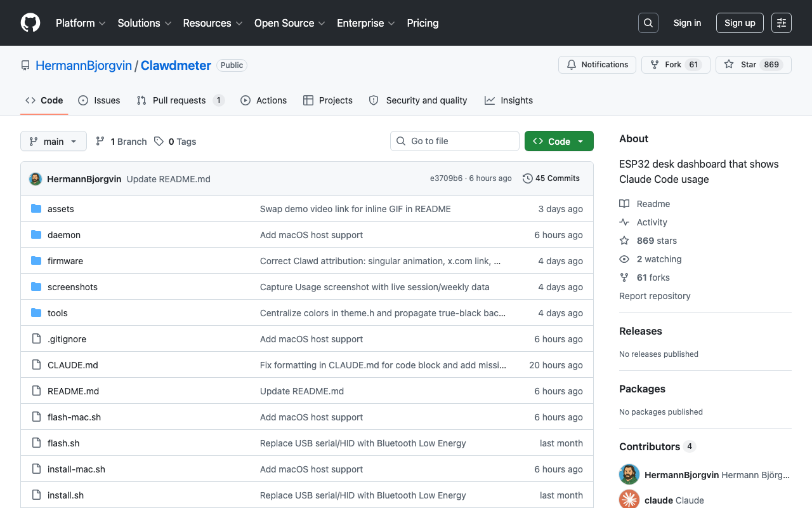812x508 pixels.
Task: Click the flash.sh file icon
Action: pyautogui.click(x=36, y=443)
